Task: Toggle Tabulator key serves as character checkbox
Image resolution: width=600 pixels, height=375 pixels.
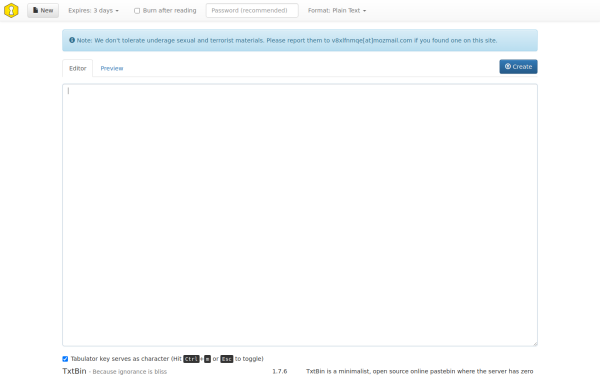Action: (65, 359)
